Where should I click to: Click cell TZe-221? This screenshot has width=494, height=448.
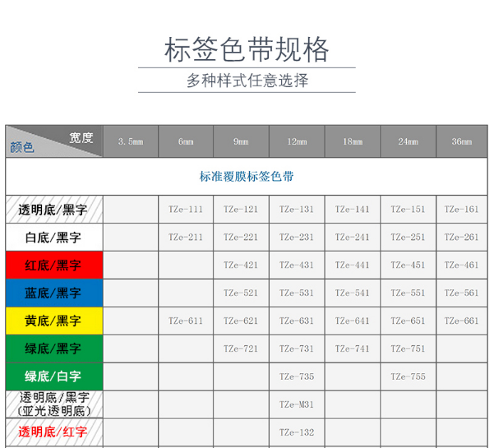coord(241,238)
